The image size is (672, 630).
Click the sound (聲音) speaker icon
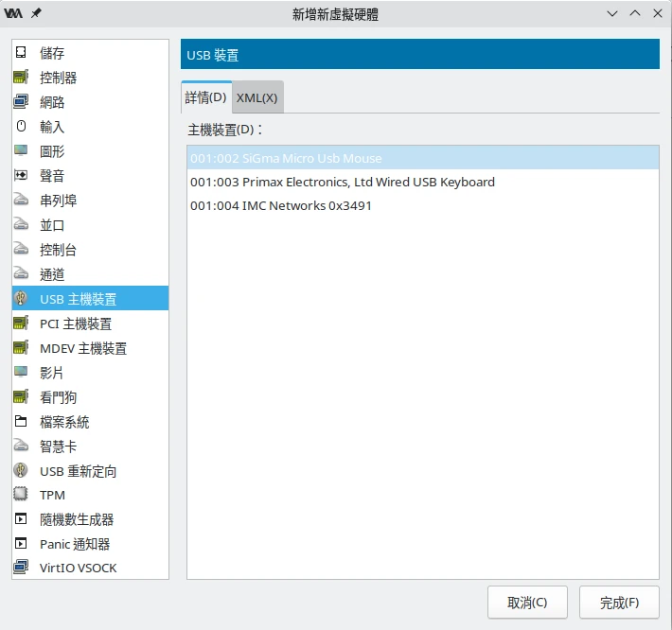click(21, 176)
